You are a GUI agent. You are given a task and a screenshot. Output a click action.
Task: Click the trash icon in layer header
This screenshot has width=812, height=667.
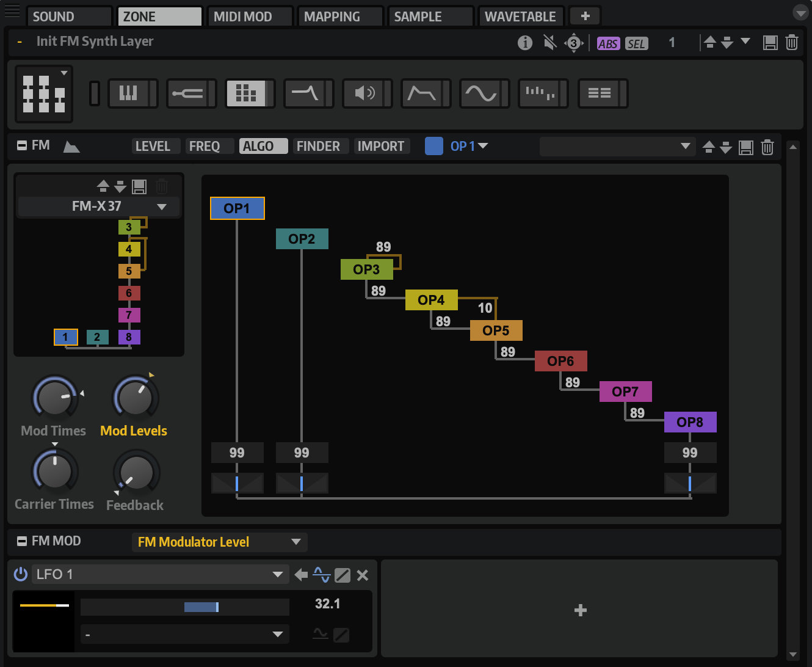791,43
